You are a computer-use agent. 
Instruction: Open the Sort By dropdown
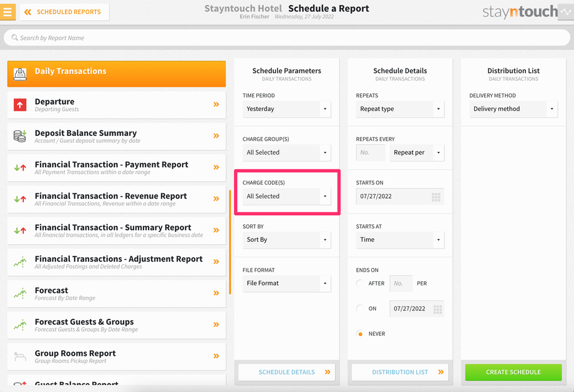(286, 240)
